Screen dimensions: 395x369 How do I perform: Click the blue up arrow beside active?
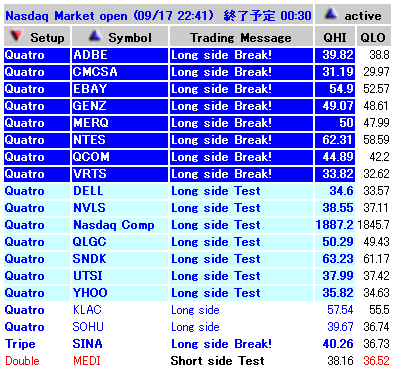tap(331, 14)
